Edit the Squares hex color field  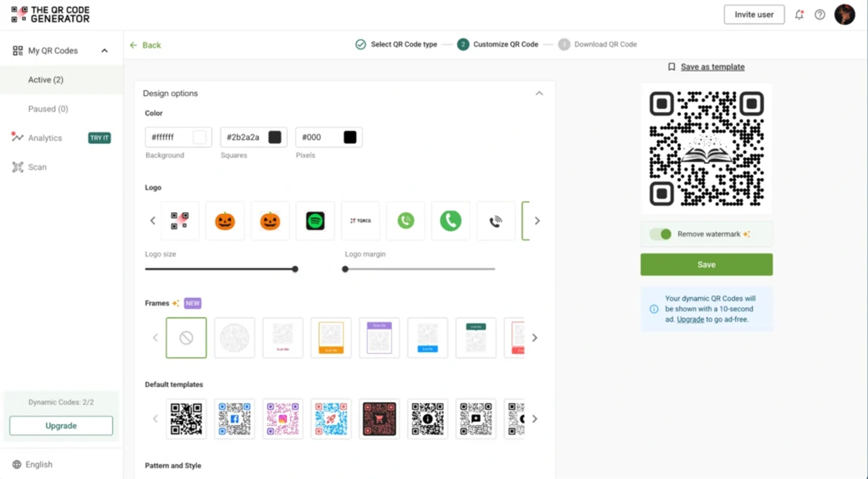point(254,137)
